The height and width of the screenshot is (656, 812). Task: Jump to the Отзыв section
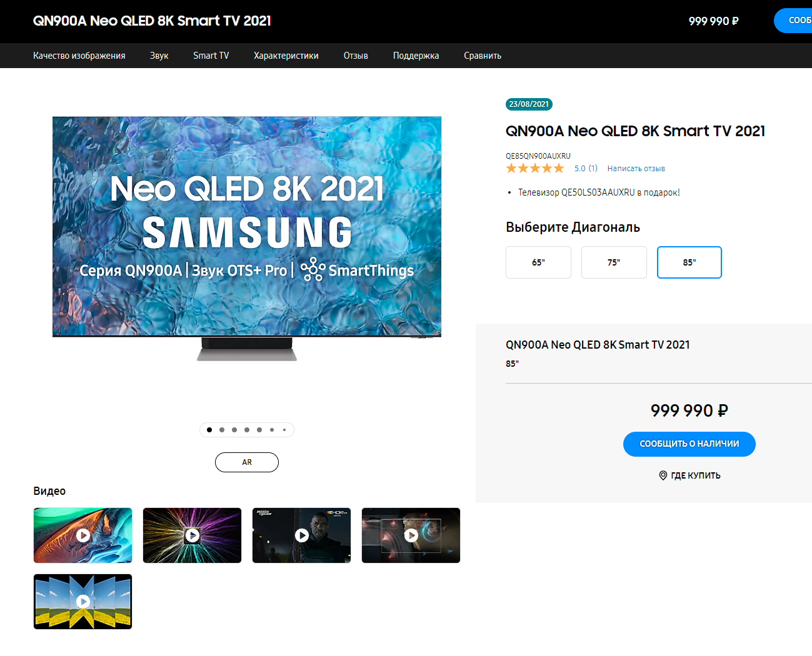point(356,56)
